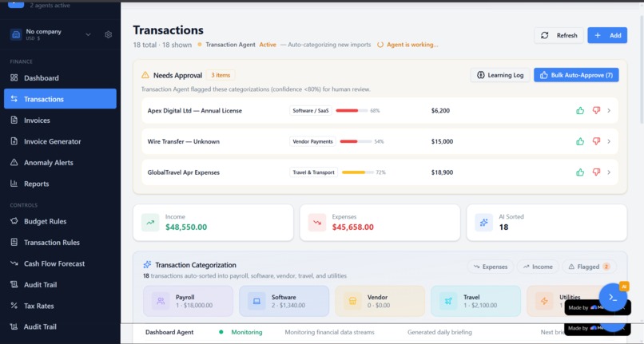Screen dimensions: 644x344
Task: Filter categorization by Expenses
Action: click(491, 267)
